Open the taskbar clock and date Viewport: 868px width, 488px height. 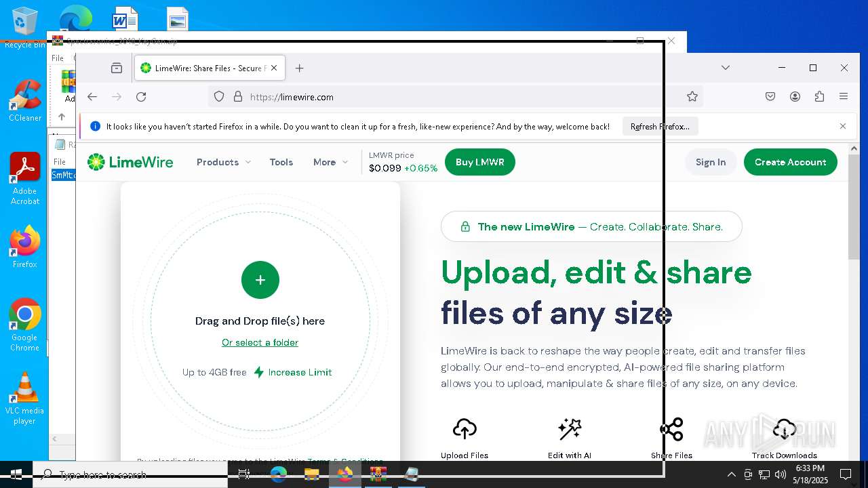click(811, 474)
